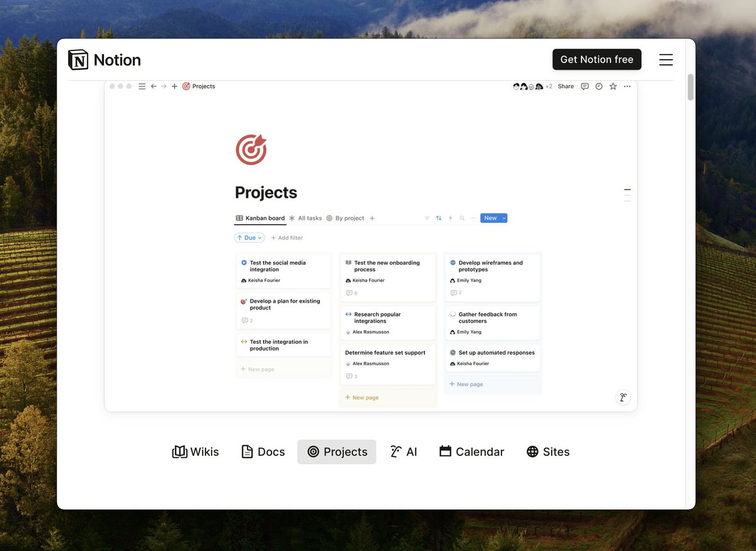The height and width of the screenshot is (551, 756).
Task: Click comment count 3 on Determine feature card
Action: 352,376
